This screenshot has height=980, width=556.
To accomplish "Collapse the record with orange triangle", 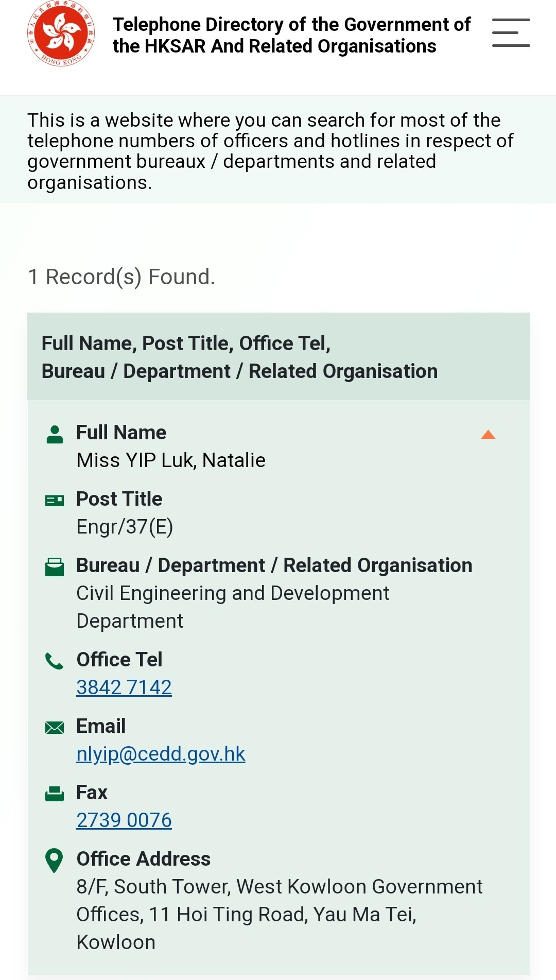I will [488, 435].
